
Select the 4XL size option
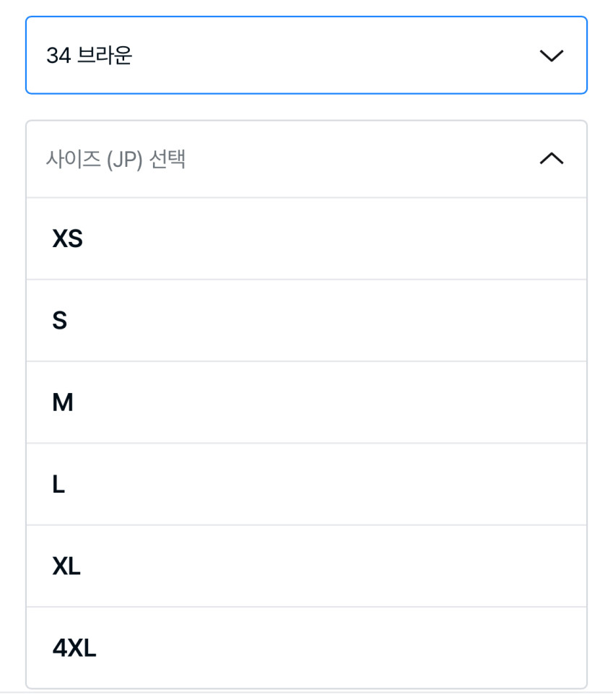(306, 648)
